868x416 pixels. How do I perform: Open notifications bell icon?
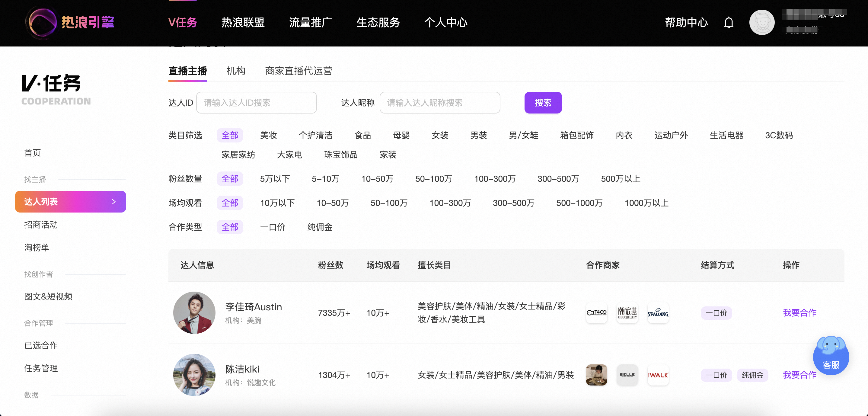[729, 23]
